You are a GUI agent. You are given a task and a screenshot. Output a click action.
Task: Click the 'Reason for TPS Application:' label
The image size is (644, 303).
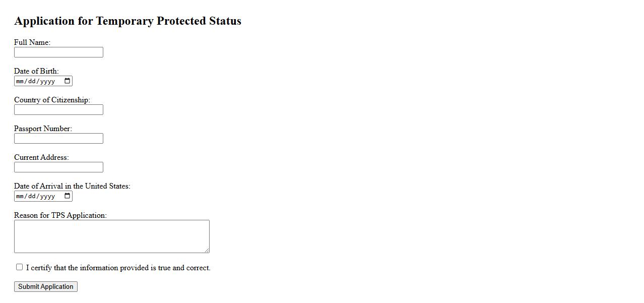point(60,215)
